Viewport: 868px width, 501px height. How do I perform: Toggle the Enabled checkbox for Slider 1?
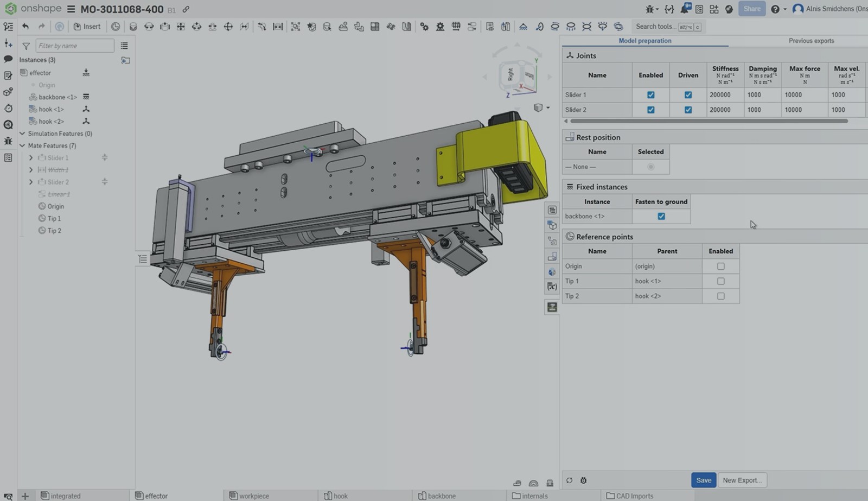point(651,95)
